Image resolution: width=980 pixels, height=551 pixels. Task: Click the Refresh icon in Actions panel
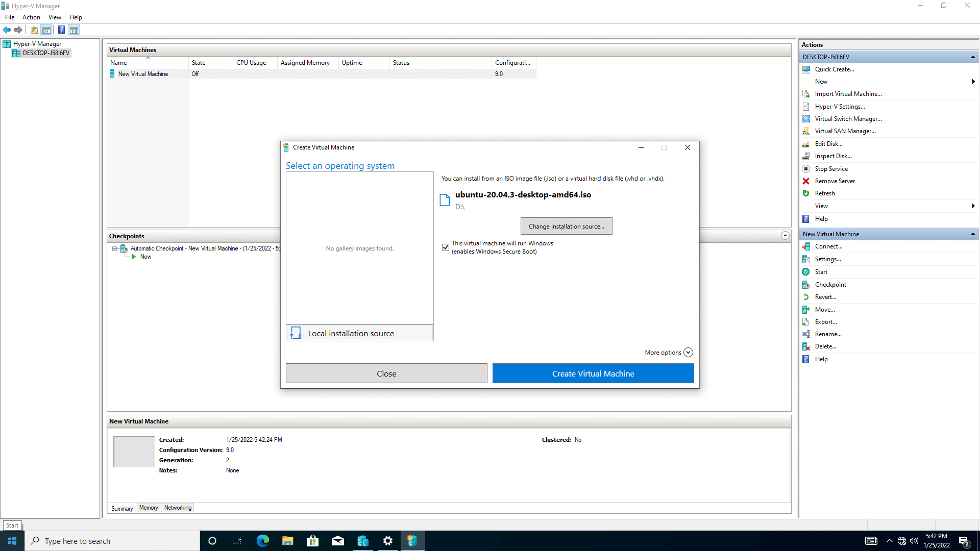(807, 193)
